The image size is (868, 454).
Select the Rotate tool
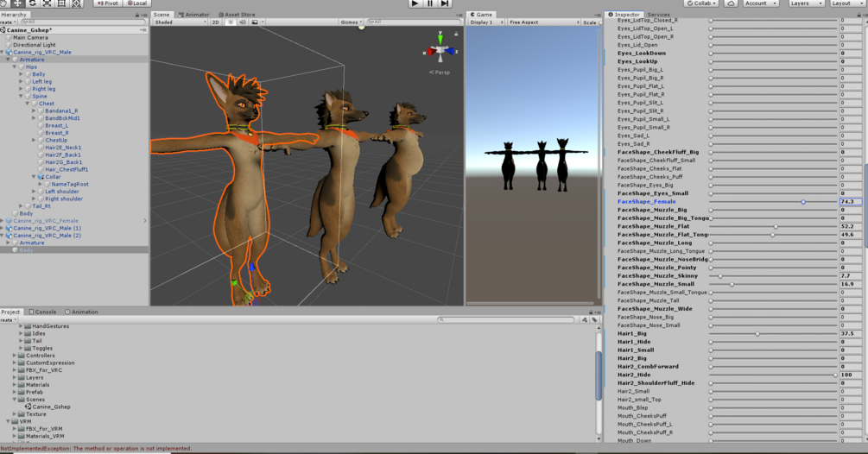coord(32,3)
